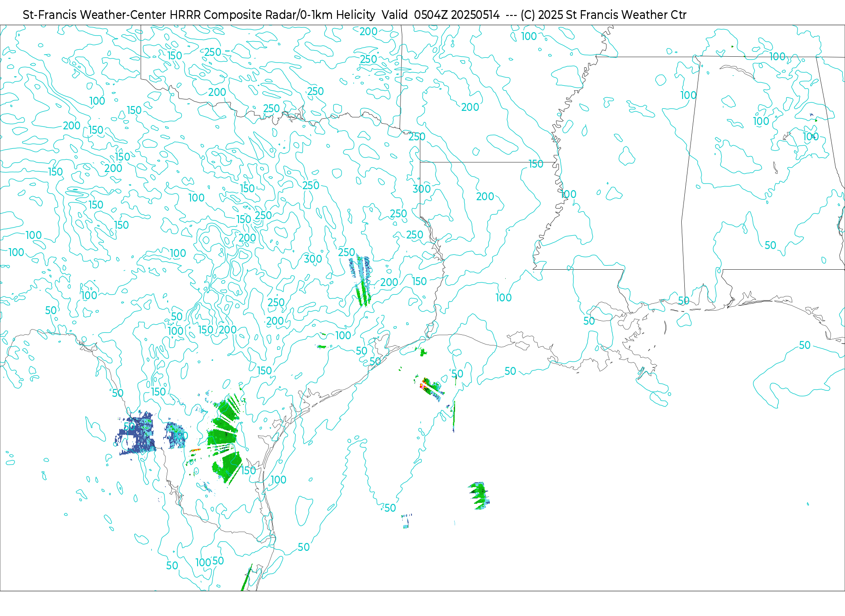
Task: Click the valid time 0504Z 20250514
Action: [457, 15]
